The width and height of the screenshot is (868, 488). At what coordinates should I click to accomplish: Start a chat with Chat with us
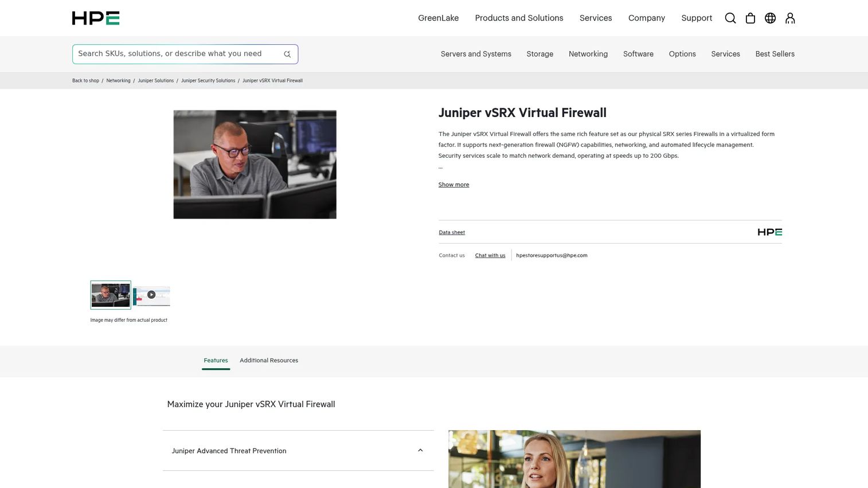click(x=490, y=256)
